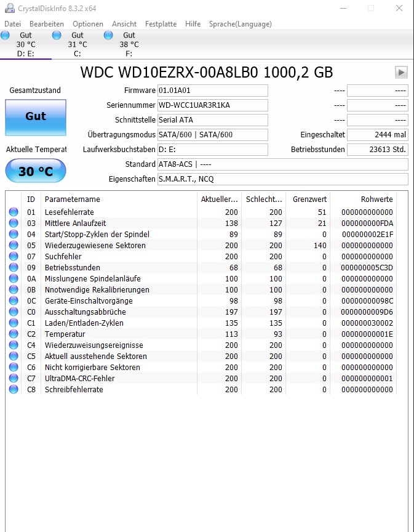Viewport: 414px width, 532px height.
Task: Click raw value 000000005C3D
Action: click(367, 267)
